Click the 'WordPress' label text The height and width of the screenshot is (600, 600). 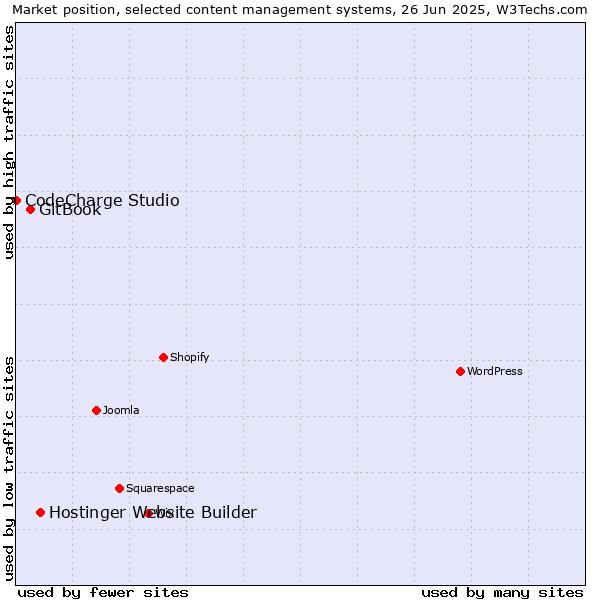495,371
